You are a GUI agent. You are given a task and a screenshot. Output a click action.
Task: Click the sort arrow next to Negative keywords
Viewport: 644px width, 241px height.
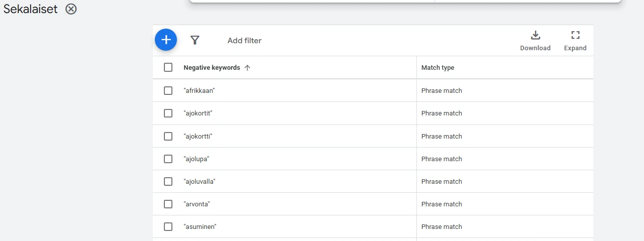coord(247,68)
